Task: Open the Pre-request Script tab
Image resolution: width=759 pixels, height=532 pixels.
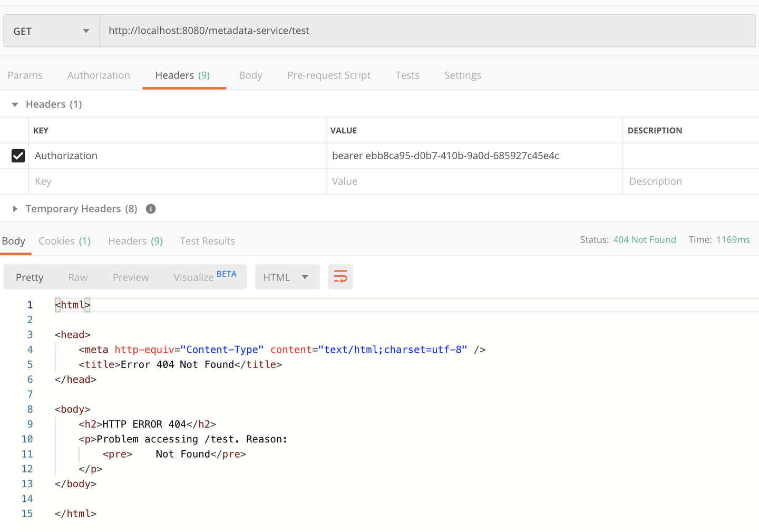Action: (x=329, y=75)
